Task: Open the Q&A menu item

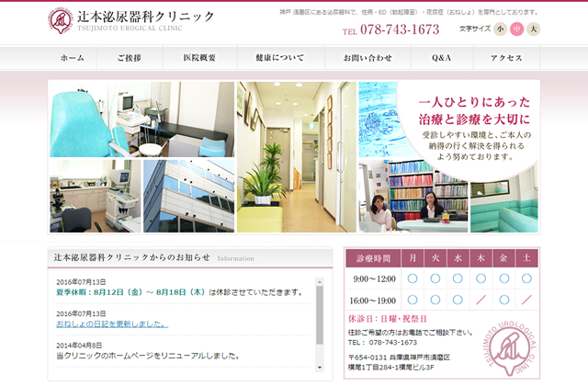Action: coord(442,58)
